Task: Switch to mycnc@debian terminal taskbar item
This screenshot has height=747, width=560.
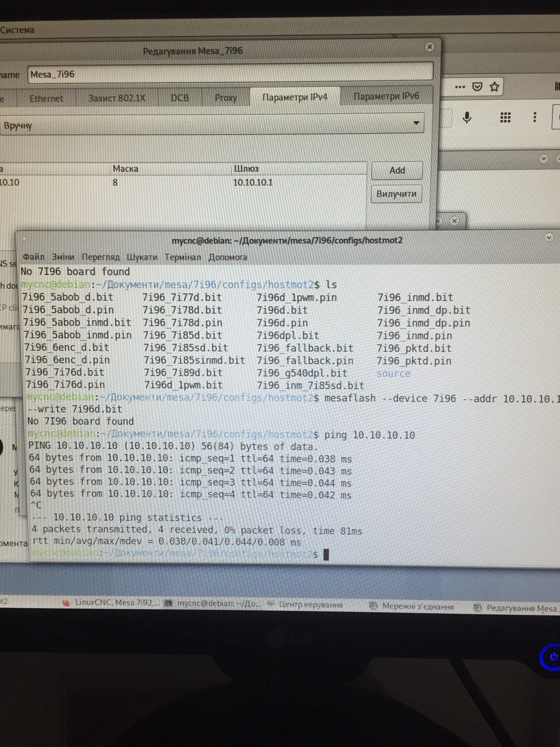Action: pos(212,604)
